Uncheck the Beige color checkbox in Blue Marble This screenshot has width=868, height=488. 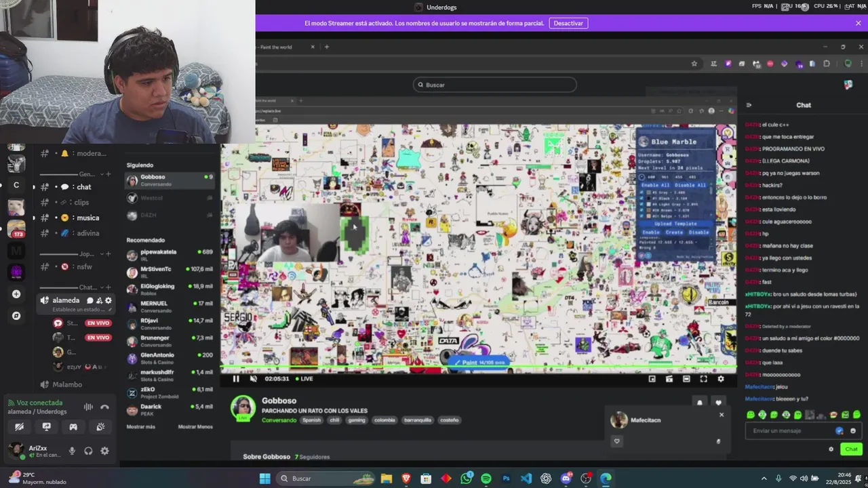point(642,216)
